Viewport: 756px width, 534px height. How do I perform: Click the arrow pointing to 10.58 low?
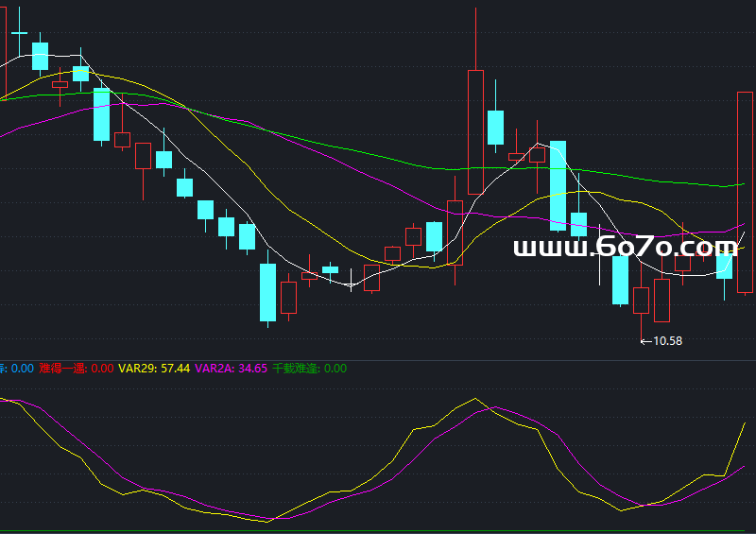[646, 341]
